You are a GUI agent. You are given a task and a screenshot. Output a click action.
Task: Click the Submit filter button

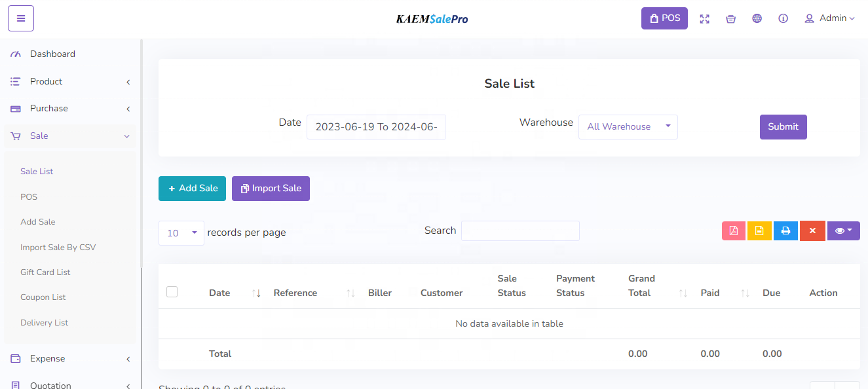(783, 127)
